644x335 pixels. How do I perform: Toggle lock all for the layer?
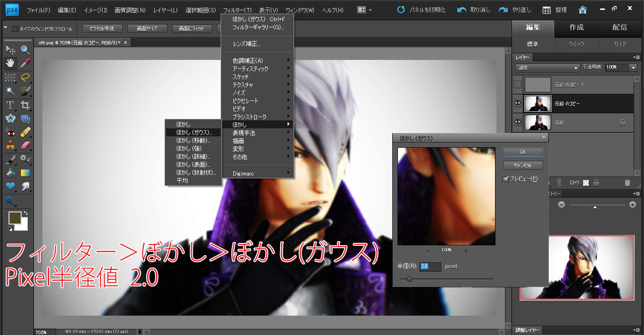coord(596,183)
